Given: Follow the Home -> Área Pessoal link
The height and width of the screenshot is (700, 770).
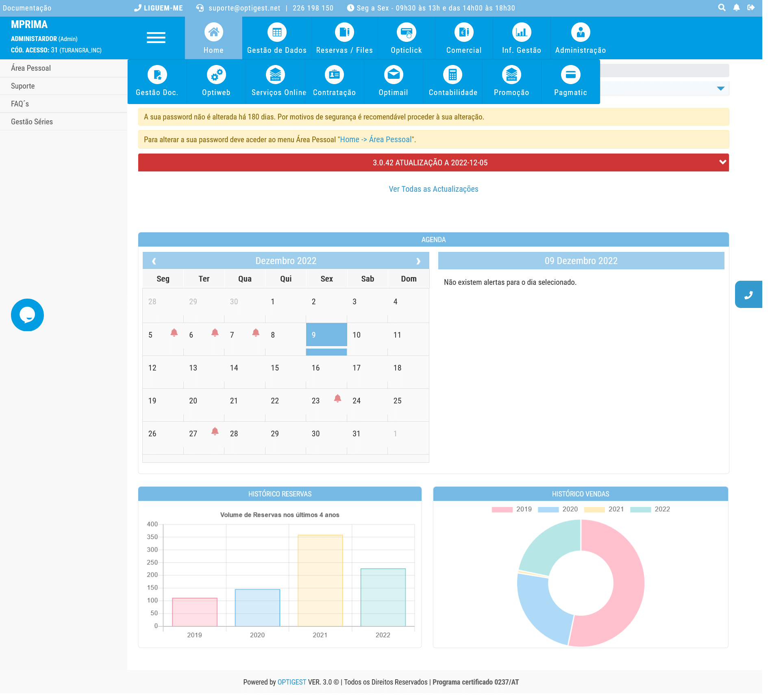Looking at the screenshot, I should click(376, 139).
